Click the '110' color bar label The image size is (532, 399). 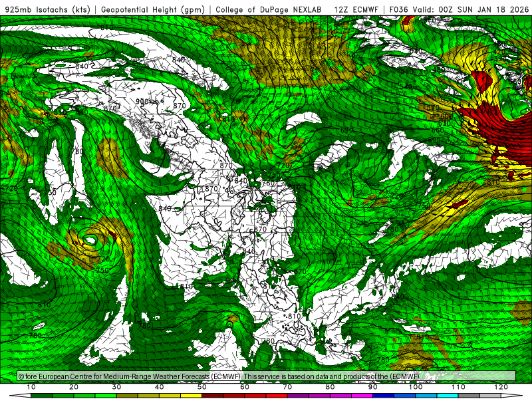(458, 387)
